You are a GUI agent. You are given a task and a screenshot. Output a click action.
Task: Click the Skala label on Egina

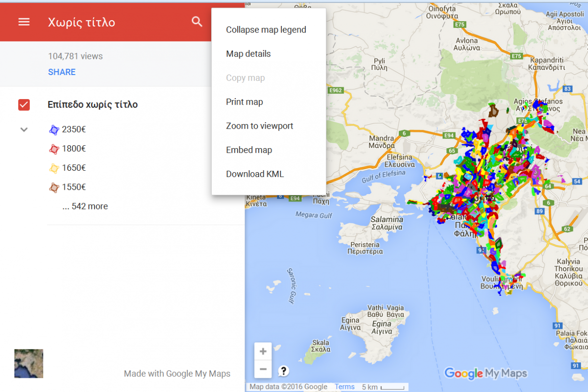[x=321, y=346]
